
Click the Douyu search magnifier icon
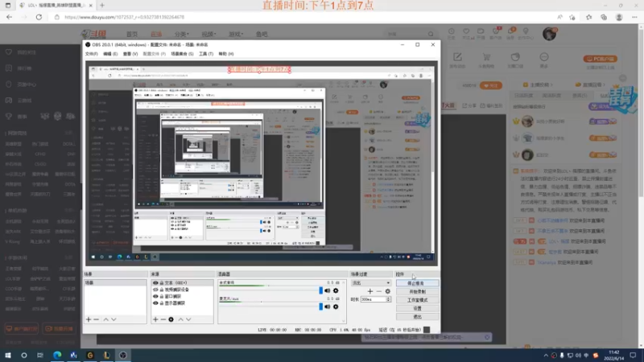tap(431, 34)
